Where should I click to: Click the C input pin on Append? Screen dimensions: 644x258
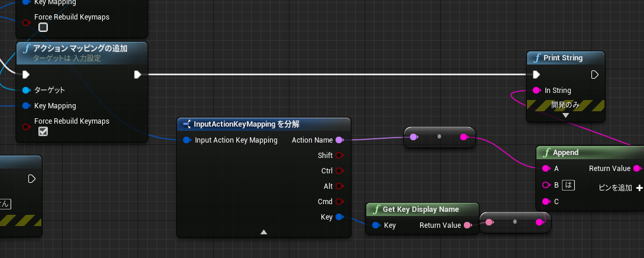click(546, 202)
